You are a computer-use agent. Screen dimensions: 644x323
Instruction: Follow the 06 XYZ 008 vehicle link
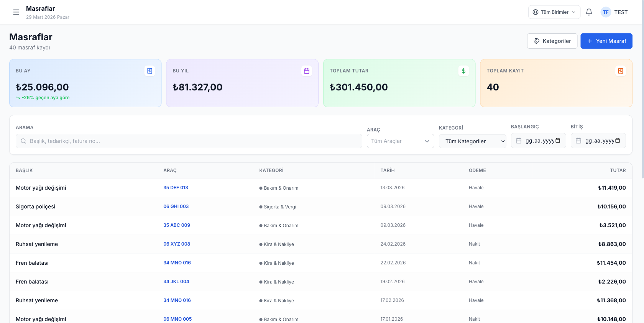coord(177,244)
